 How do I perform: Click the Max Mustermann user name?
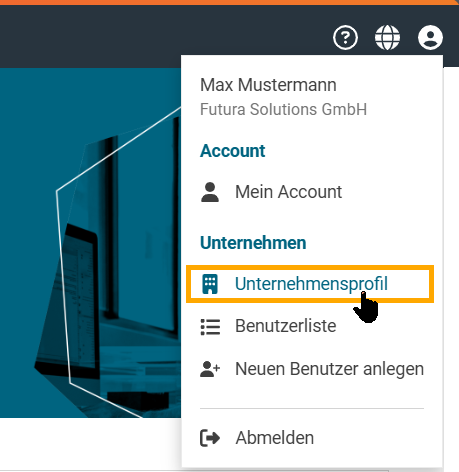point(268,85)
